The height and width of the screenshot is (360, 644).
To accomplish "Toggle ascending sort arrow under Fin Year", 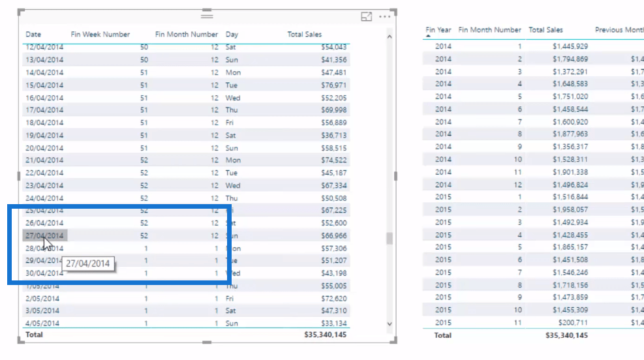I will [429, 36].
